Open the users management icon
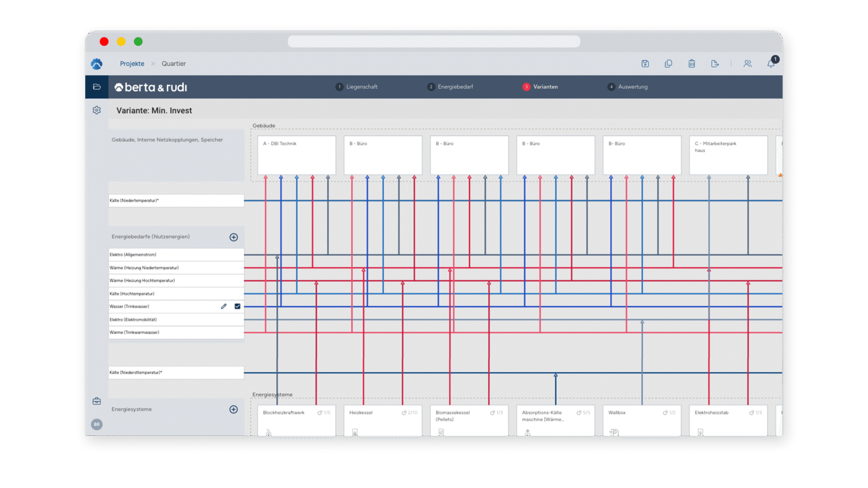The image size is (868, 488). click(748, 64)
